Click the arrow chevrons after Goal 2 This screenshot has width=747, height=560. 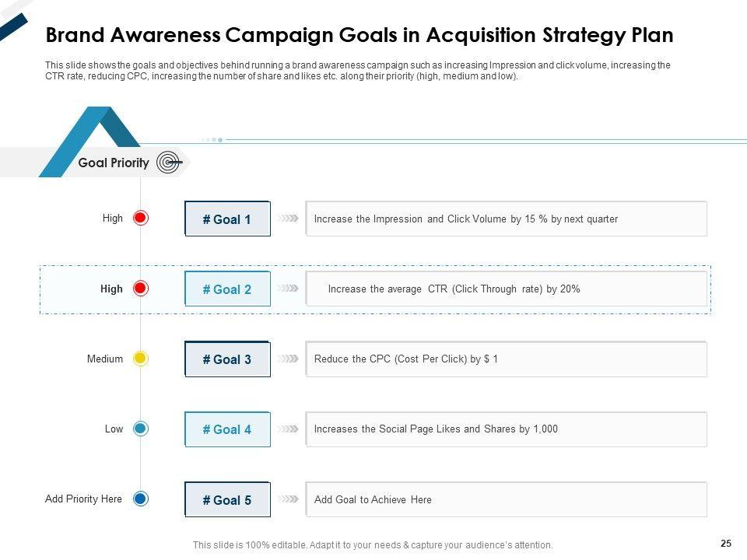tap(289, 289)
